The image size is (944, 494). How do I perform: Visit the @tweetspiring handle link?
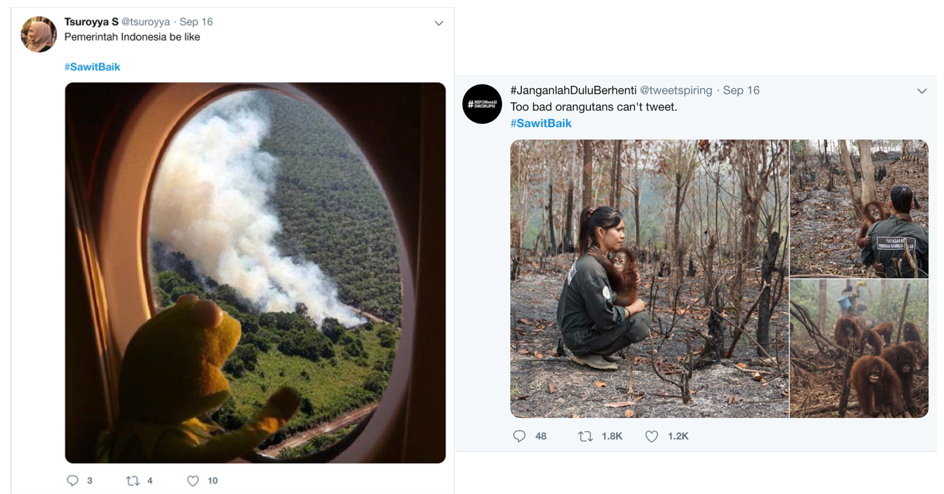676,90
